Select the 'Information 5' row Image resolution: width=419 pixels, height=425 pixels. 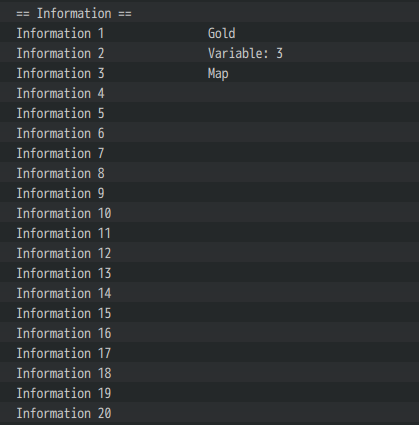[x=209, y=112]
